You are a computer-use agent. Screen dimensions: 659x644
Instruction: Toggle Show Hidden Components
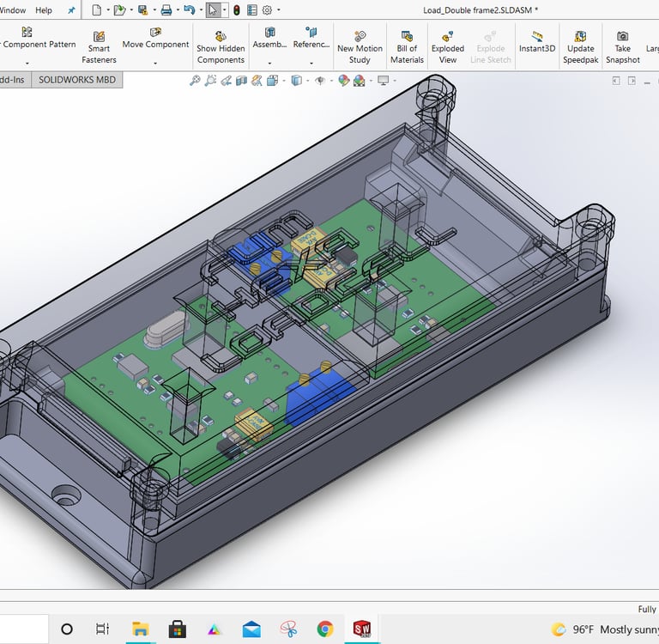[221, 47]
